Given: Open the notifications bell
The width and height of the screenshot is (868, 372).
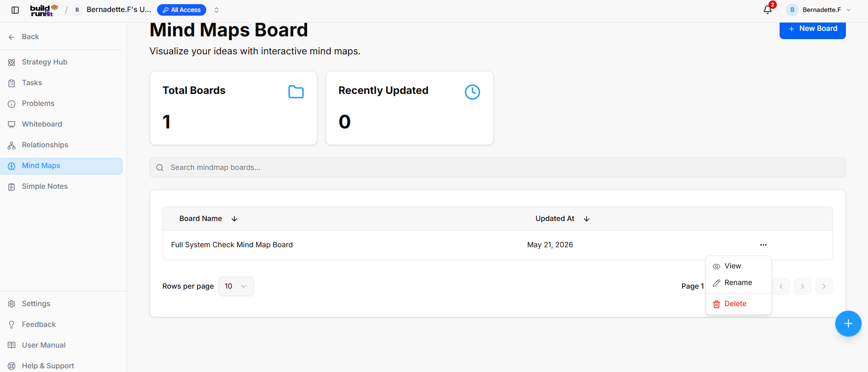Looking at the screenshot, I should coord(768,10).
